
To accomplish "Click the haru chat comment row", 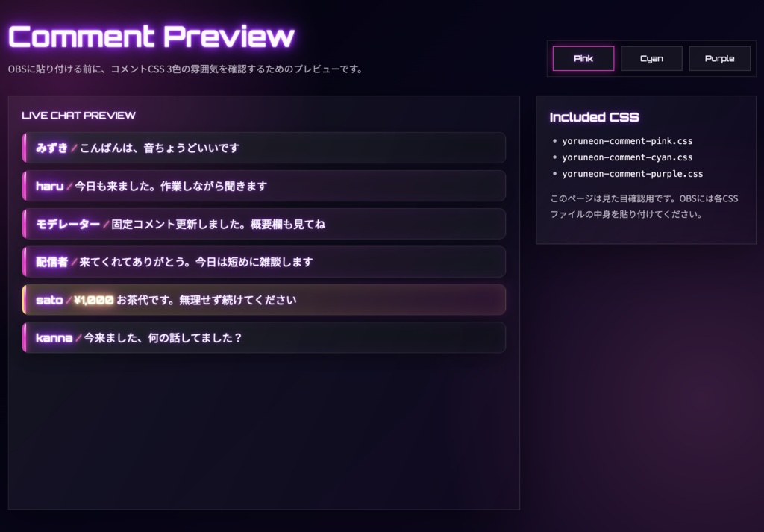I will [264, 186].
